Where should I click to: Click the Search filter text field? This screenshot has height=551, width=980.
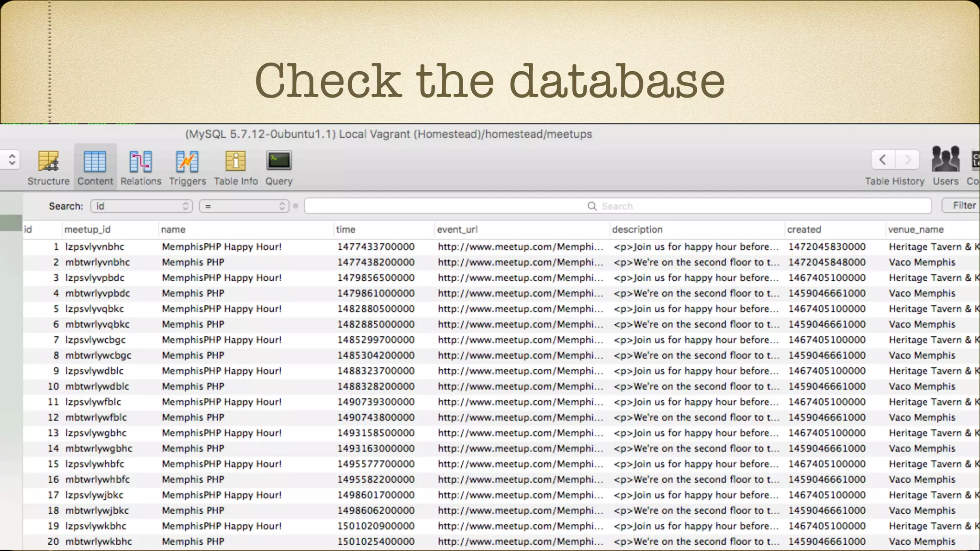point(618,206)
